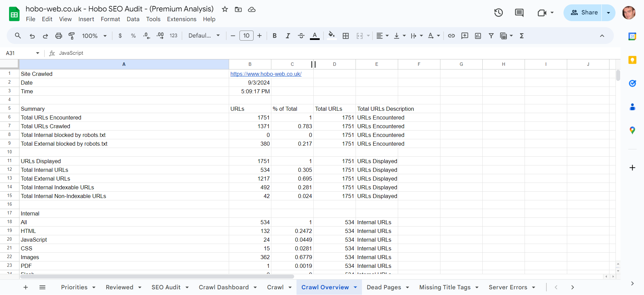This screenshot has width=644, height=295.
Task: Redo the last action
Action: 45,36
